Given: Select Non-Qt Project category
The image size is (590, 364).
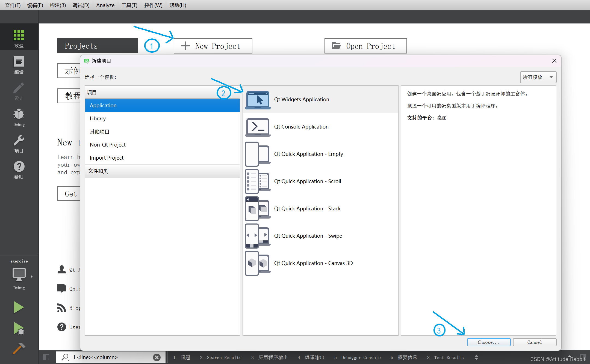Looking at the screenshot, I should click(x=107, y=144).
